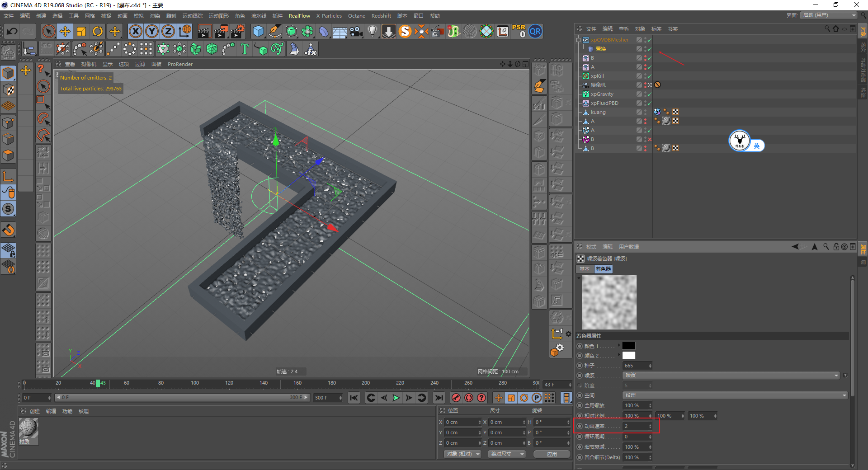The height and width of the screenshot is (470, 868).
Task: Add a Light object from toolbar
Action: (x=373, y=31)
